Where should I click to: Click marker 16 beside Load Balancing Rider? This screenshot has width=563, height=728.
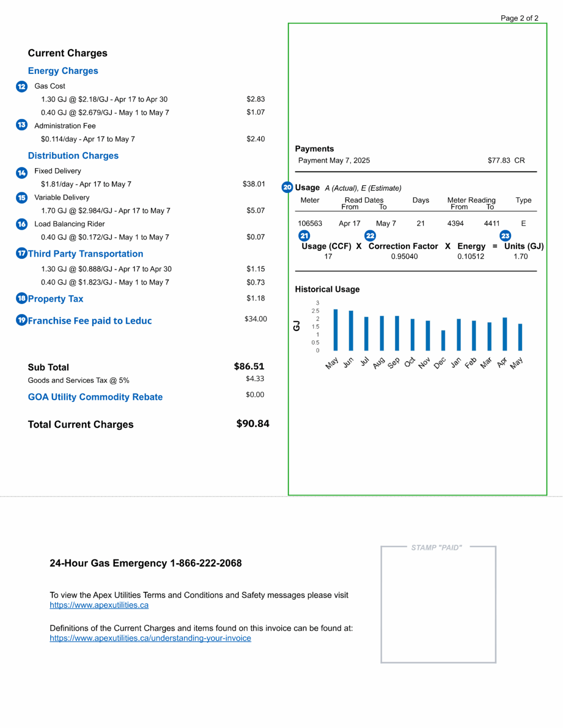pos(21,224)
